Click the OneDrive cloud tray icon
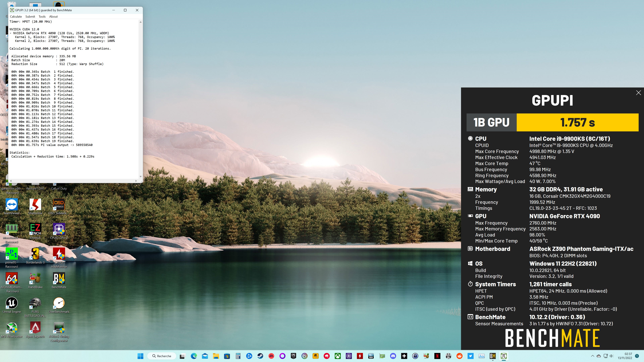 point(599,356)
